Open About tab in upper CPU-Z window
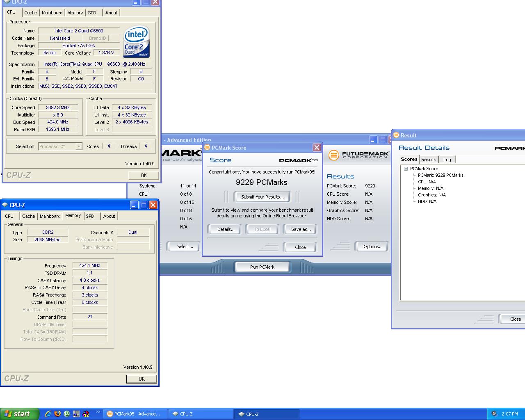525x420 pixels. coord(111,13)
